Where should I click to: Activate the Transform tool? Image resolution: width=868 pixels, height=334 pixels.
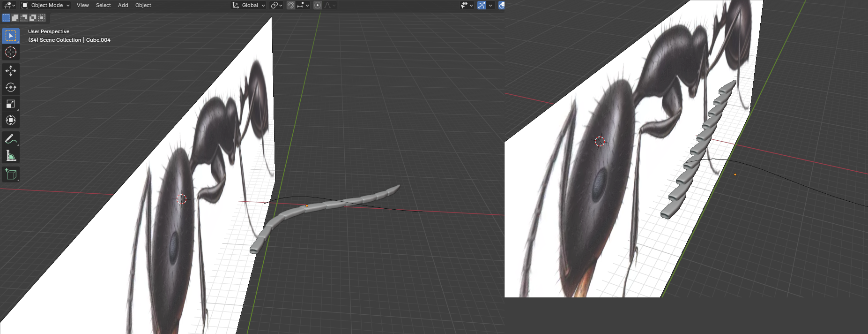click(11, 120)
